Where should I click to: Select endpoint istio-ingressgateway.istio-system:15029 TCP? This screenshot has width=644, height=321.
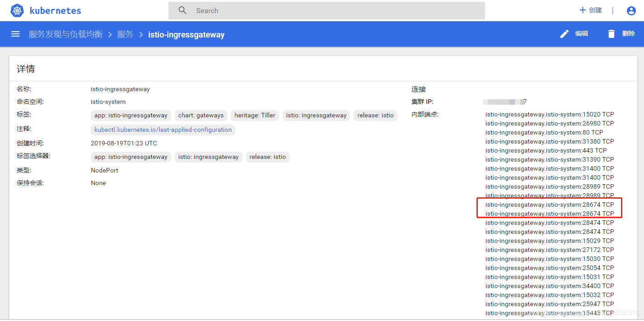550,241
